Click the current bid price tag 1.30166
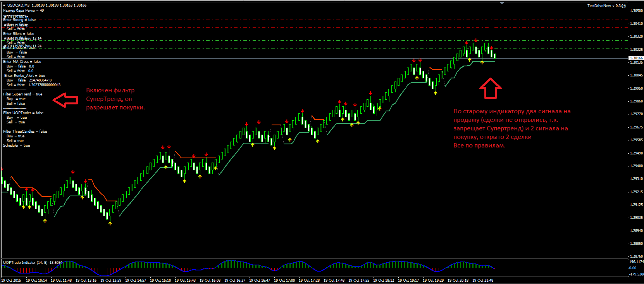Image resolution: width=644 pixels, height=284 pixels. pos(635,58)
